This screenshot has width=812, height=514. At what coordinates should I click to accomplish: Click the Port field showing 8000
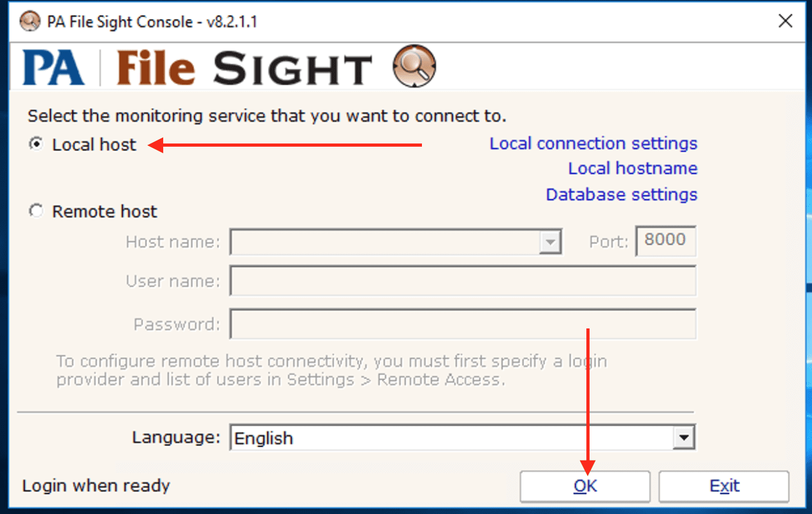[665, 241]
